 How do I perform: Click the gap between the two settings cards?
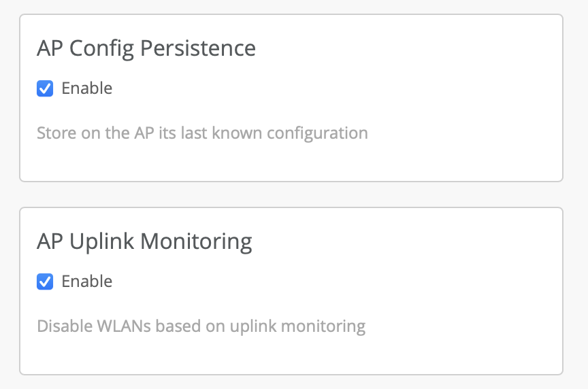291,194
